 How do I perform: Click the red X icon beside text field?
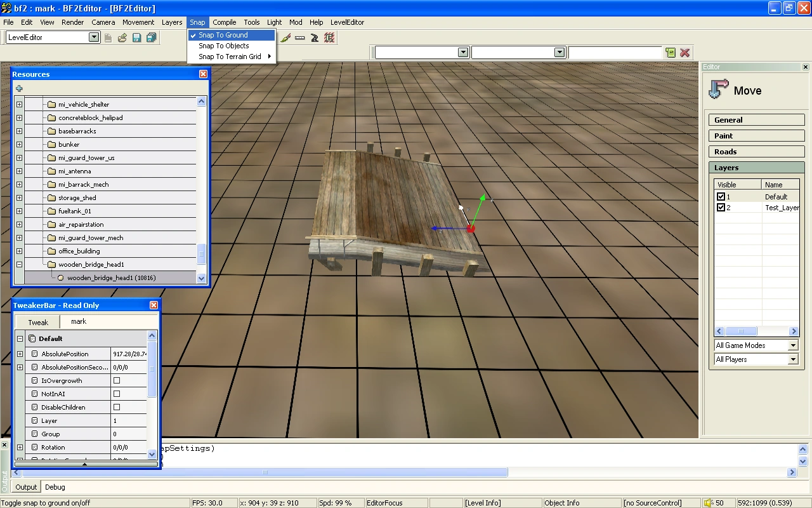click(685, 53)
